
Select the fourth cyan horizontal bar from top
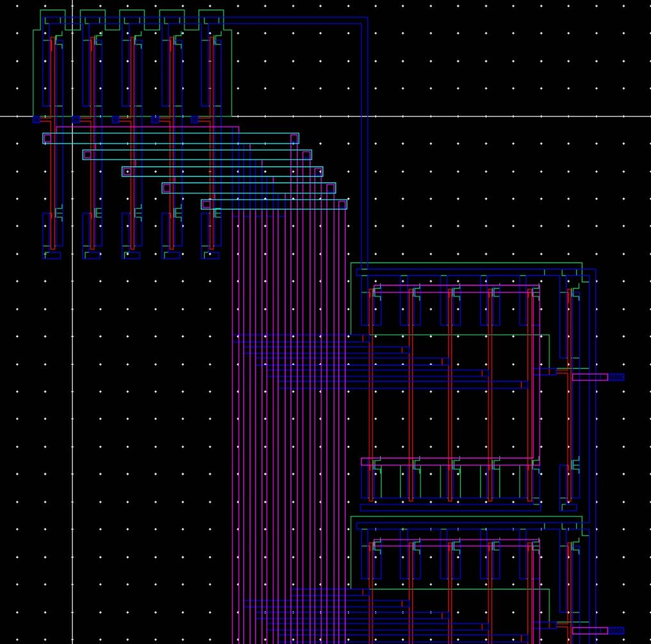pyautogui.click(x=249, y=188)
